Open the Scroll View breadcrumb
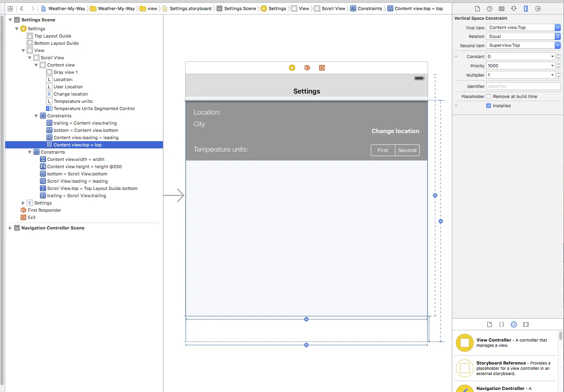 [330, 8]
